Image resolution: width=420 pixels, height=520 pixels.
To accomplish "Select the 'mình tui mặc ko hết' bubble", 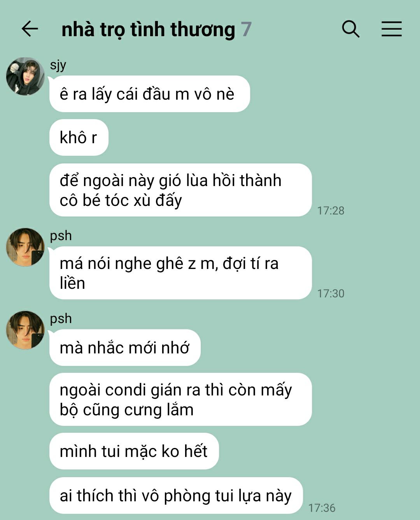I will [x=134, y=451].
